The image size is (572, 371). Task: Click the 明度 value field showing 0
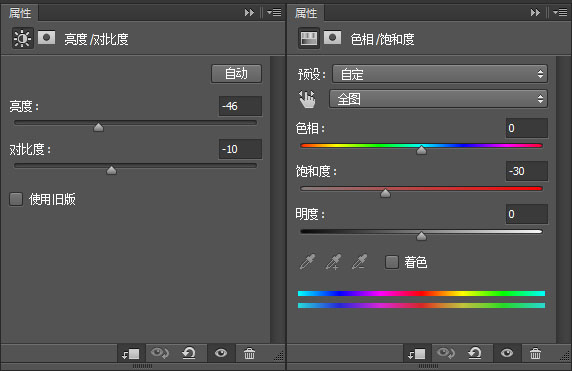pyautogui.click(x=527, y=214)
